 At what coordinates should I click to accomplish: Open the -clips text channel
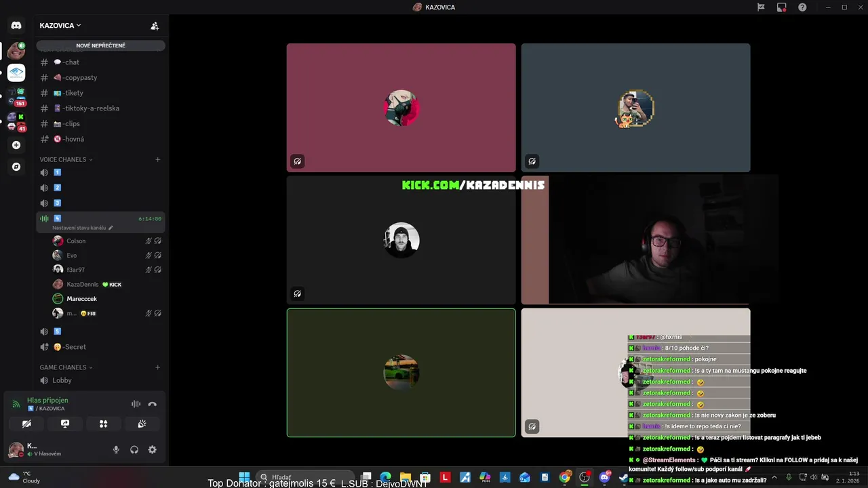click(100, 124)
